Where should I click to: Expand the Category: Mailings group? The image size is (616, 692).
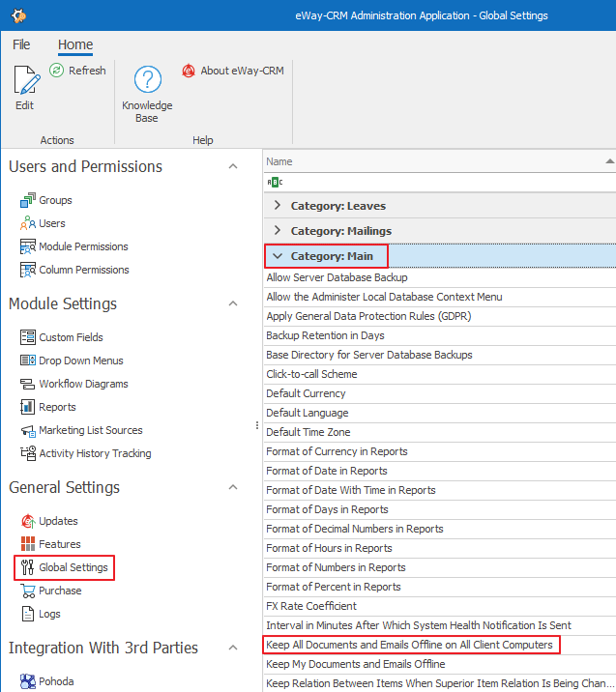(278, 230)
